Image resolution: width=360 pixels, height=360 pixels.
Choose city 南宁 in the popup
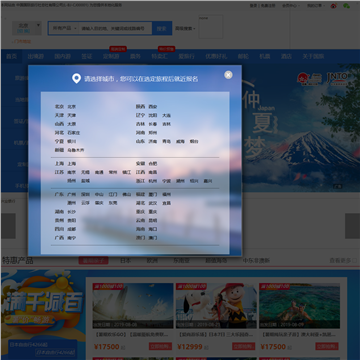(72, 238)
